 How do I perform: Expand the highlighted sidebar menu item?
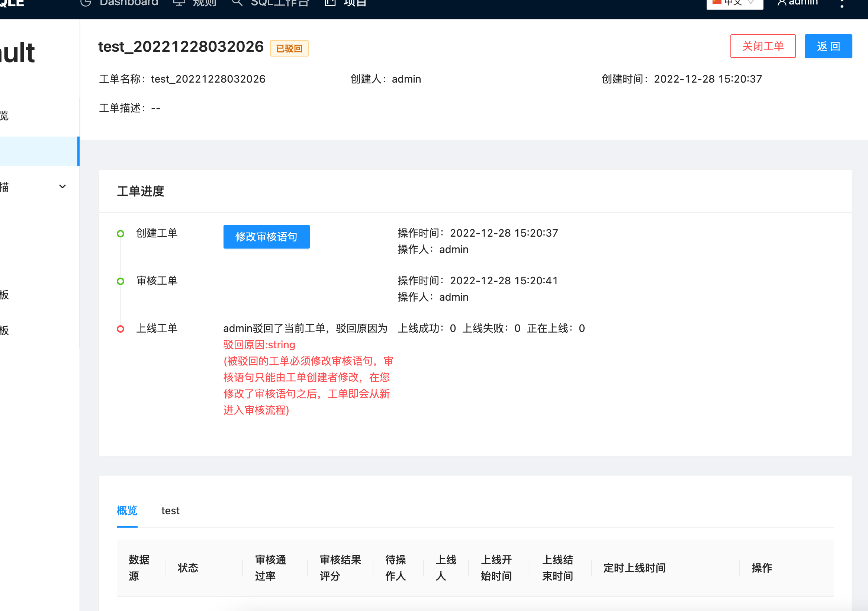click(x=38, y=151)
